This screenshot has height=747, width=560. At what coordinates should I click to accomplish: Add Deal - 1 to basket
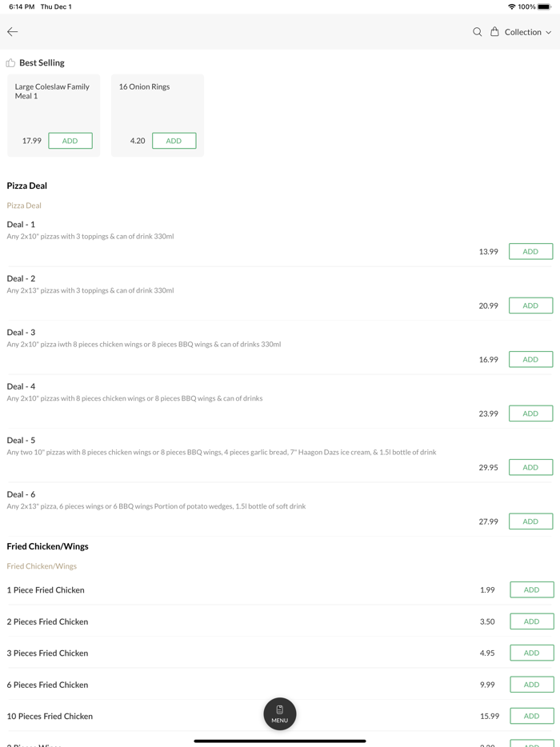tap(530, 252)
